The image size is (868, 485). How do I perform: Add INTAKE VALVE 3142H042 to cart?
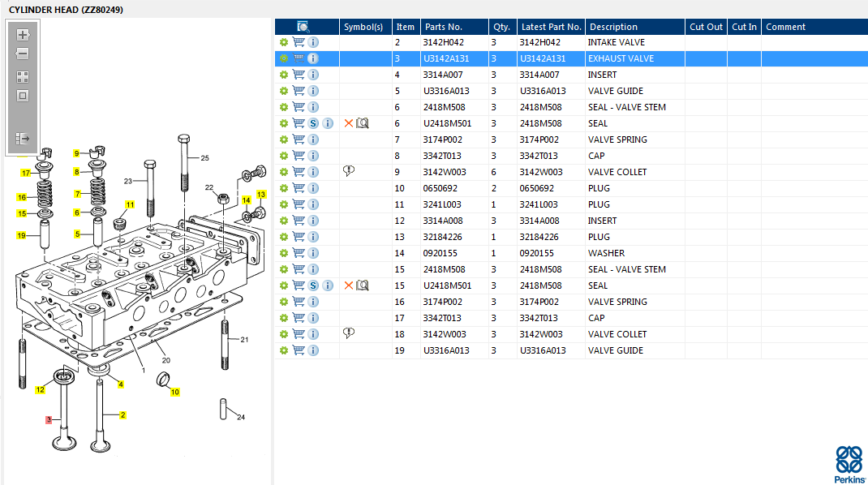pos(299,42)
